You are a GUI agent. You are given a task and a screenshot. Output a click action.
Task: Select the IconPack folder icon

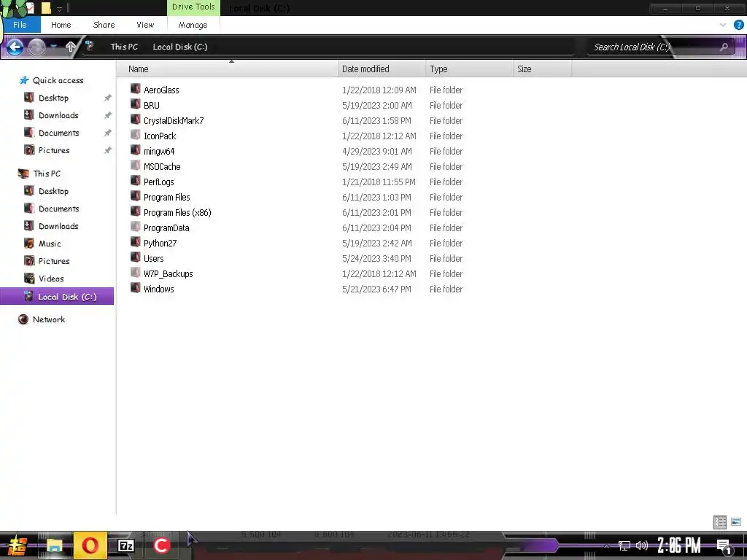tap(135, 135)
